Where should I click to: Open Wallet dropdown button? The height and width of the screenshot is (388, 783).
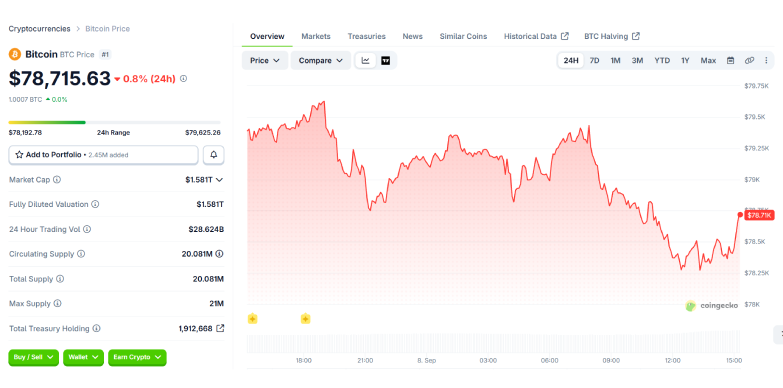83,358
